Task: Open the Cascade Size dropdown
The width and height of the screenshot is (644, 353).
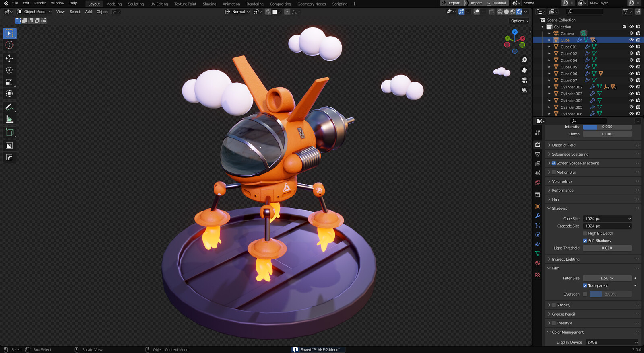Action: coord(607,226)
